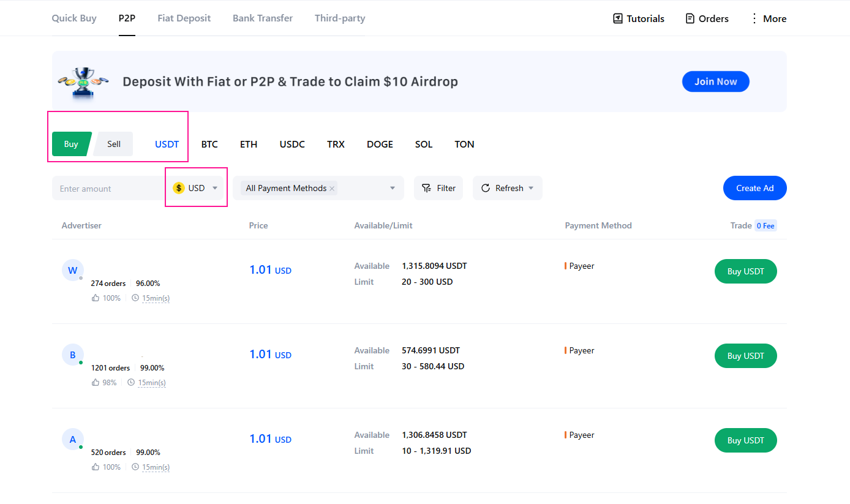Image resolution: width=850 pixels, height=504 pixels.
Task: Open the payment methods dropdown arrow
Action: click(393, 188)
